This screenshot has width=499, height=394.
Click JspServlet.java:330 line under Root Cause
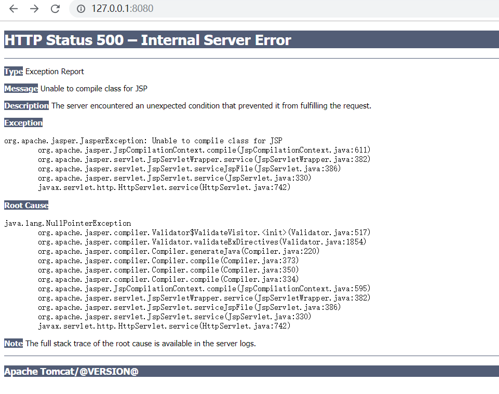tap(174, 316)
